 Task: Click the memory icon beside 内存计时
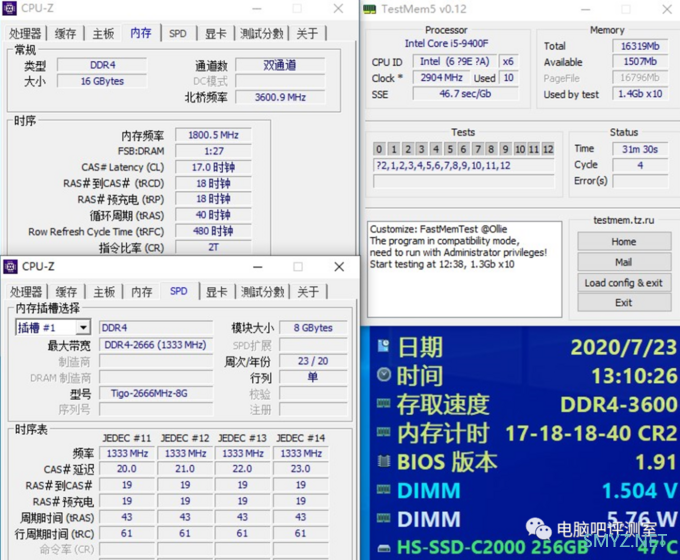383,432
